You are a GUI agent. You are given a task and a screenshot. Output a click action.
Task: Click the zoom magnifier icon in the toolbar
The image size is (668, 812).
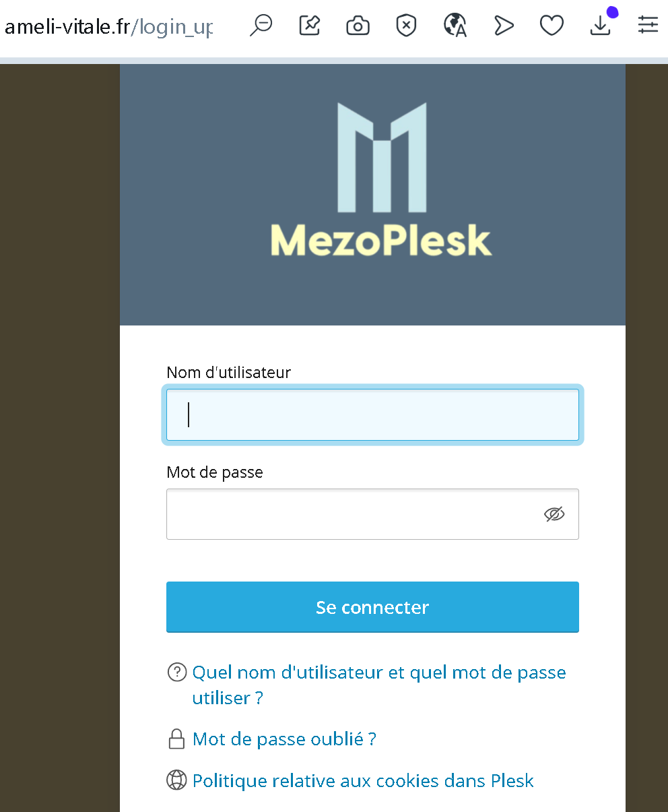[261, 26]
